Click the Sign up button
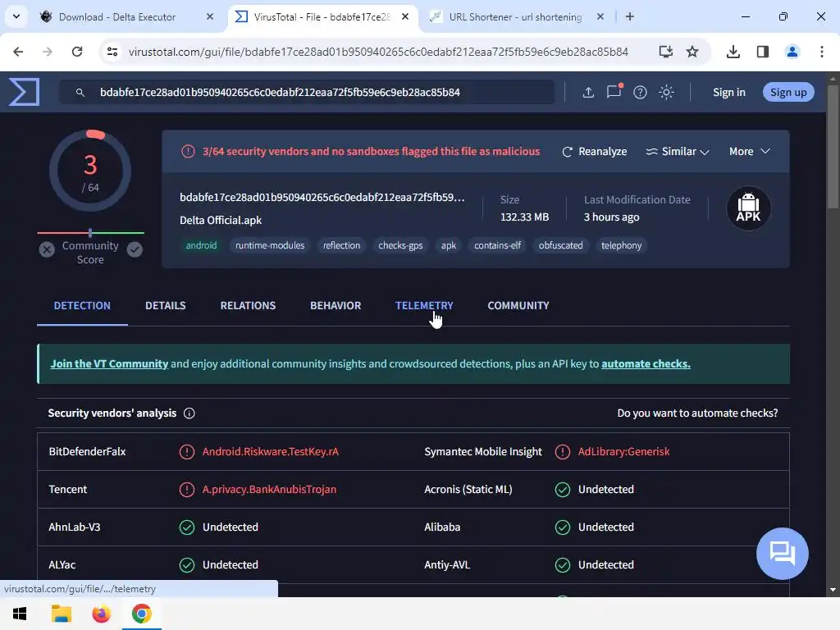The image size is (840, 630). click(788, 92)
